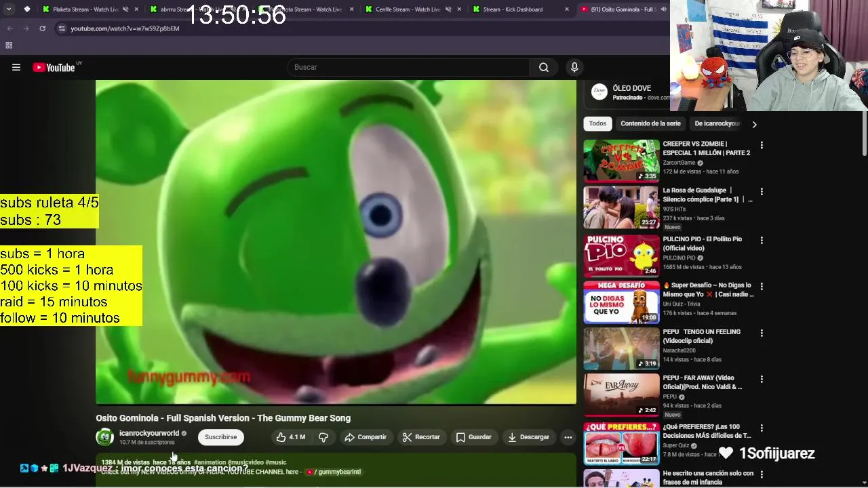Open options menu for Pulcino Pio video
Viewport: 868px width, 488px height.
762,241
